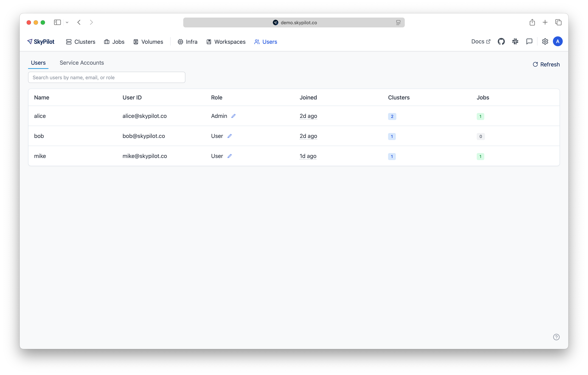The image size is (588, 375).
Task: Go to the Infra nav item
Action: tap(187, 42)
